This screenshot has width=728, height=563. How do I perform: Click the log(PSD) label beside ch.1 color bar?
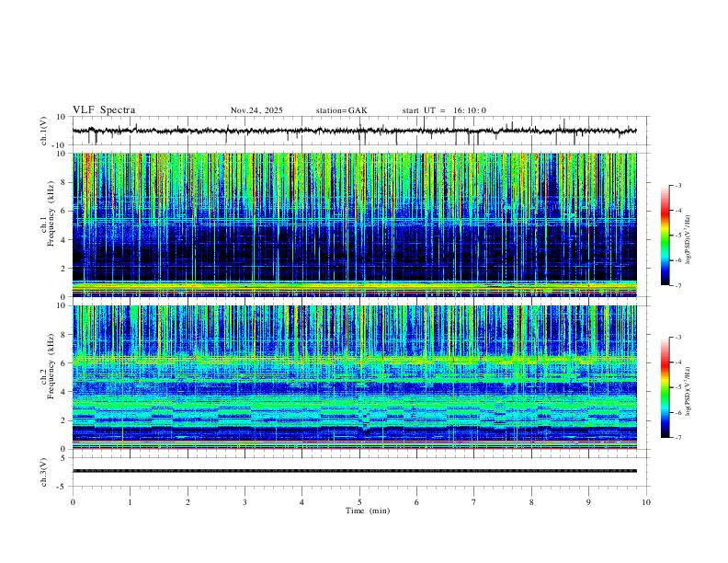[688, 240]
